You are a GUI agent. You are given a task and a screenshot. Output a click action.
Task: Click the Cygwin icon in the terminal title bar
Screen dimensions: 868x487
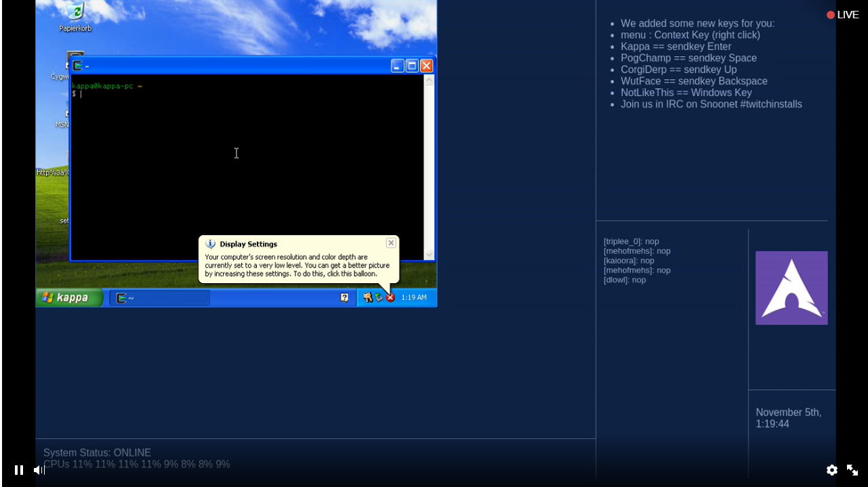[77, 65]
